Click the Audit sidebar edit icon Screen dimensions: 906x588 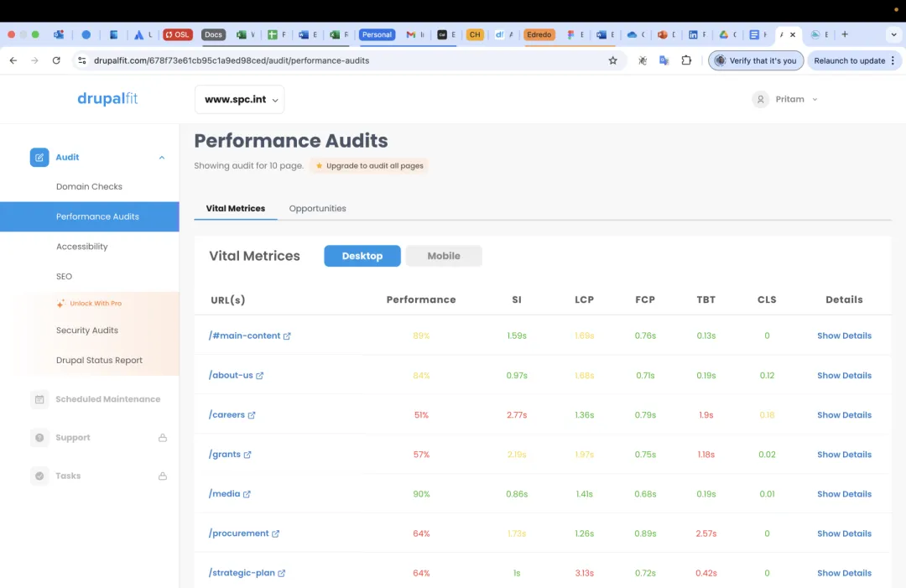click(x=39, y=158)
